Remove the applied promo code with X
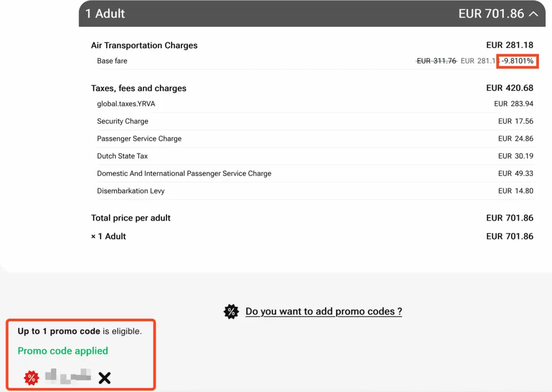Image resolution: width=552 pixels, height=392 pixels. [x=104, y=378]
